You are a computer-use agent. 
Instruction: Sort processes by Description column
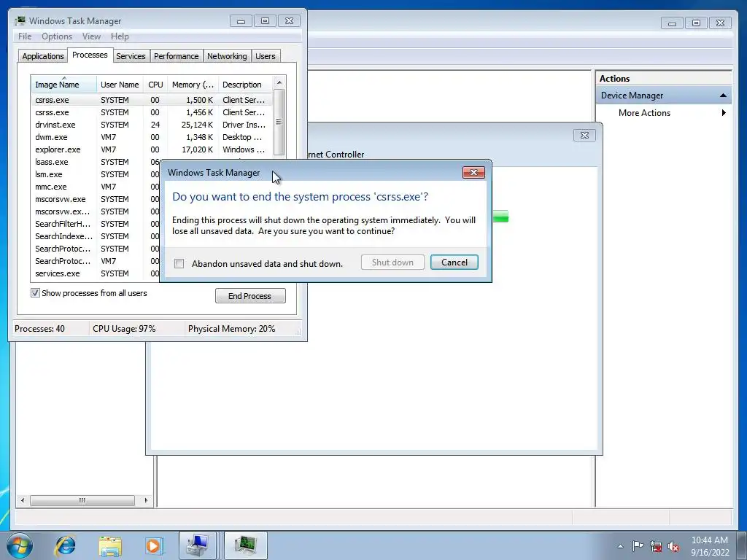[245, 85]
